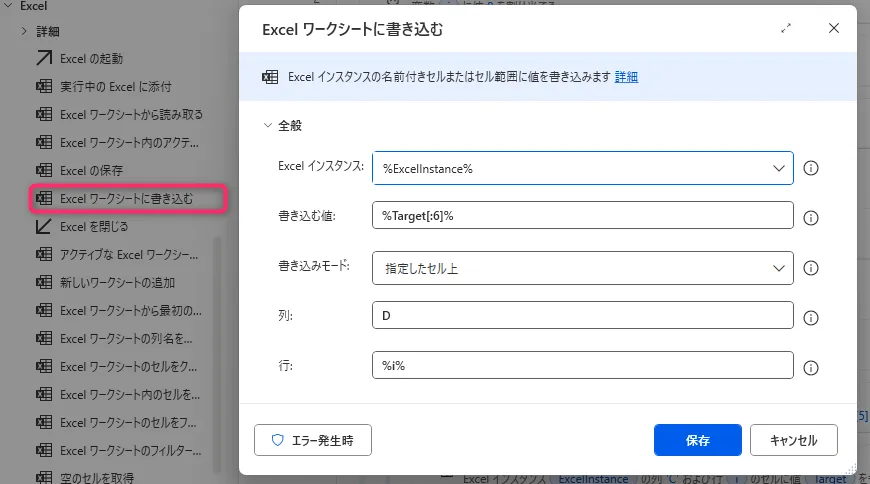Image resolution: width=870 pixels, height=484 pixels.
Task: Open the 詳細 help link
Action: pyautogui.click(x=626, y=77)
